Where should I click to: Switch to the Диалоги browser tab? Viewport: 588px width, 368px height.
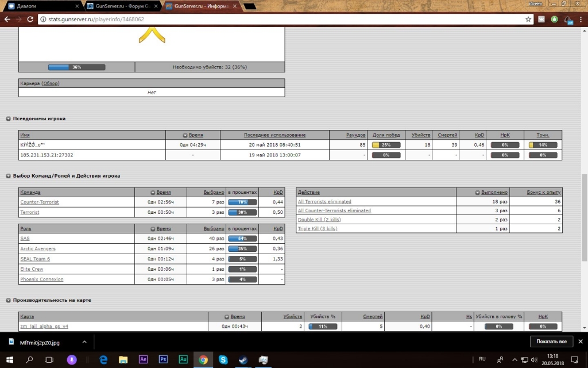pos(40,6)
